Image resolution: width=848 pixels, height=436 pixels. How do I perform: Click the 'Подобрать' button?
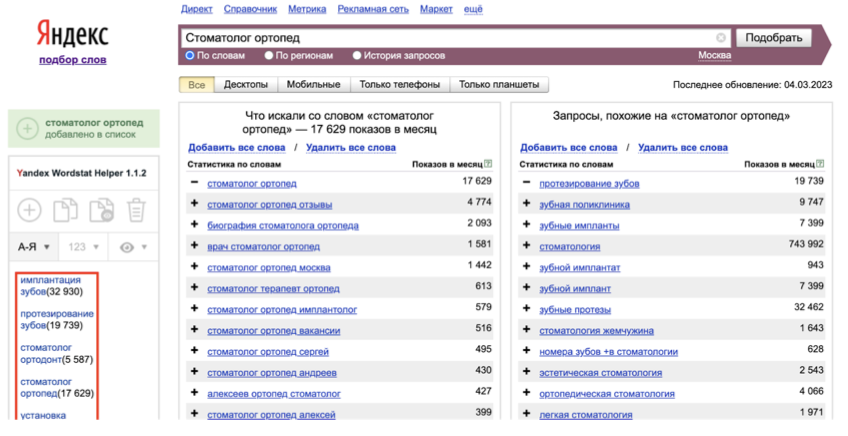click(x=774, y=38)
